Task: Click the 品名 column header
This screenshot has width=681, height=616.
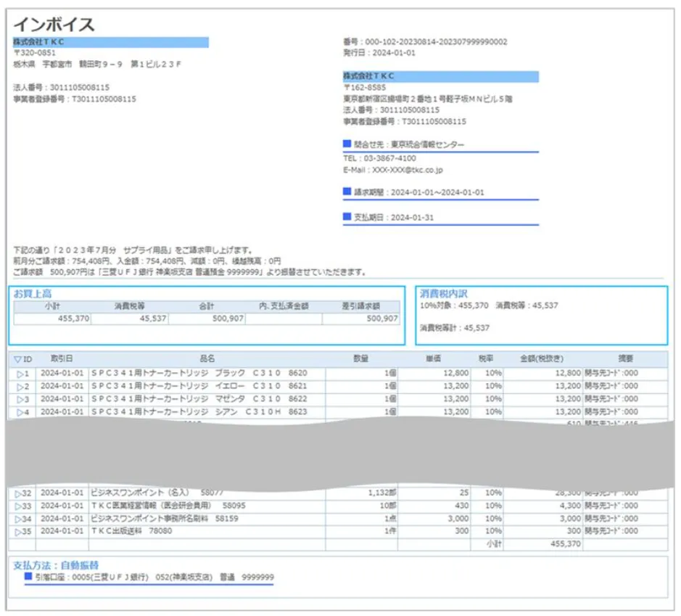Action: tap(207, 359)
